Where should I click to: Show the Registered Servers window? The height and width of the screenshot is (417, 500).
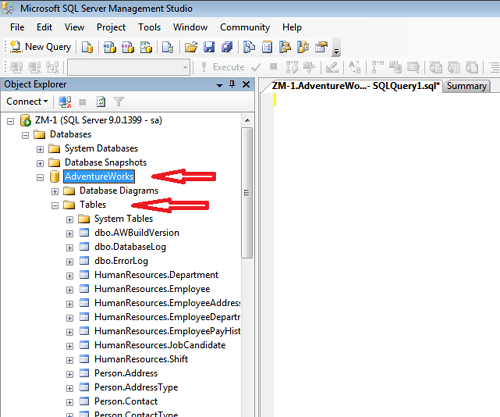click(249, 47)
